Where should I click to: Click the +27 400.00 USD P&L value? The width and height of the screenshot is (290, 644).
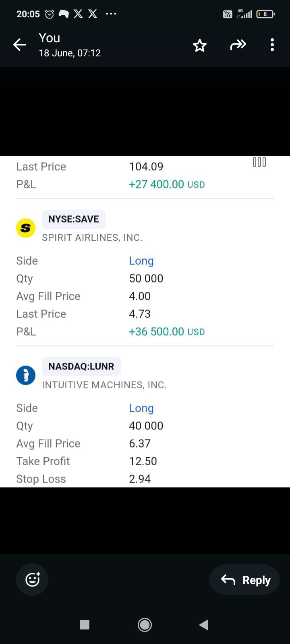tap(167, 184)
